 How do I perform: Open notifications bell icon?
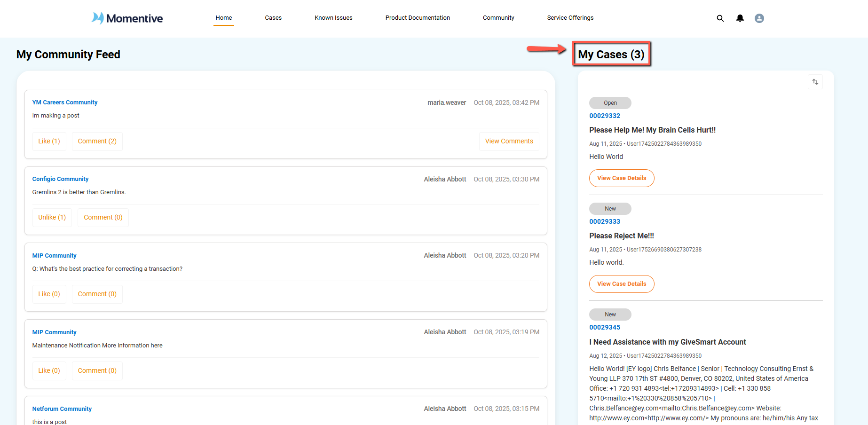740,18
